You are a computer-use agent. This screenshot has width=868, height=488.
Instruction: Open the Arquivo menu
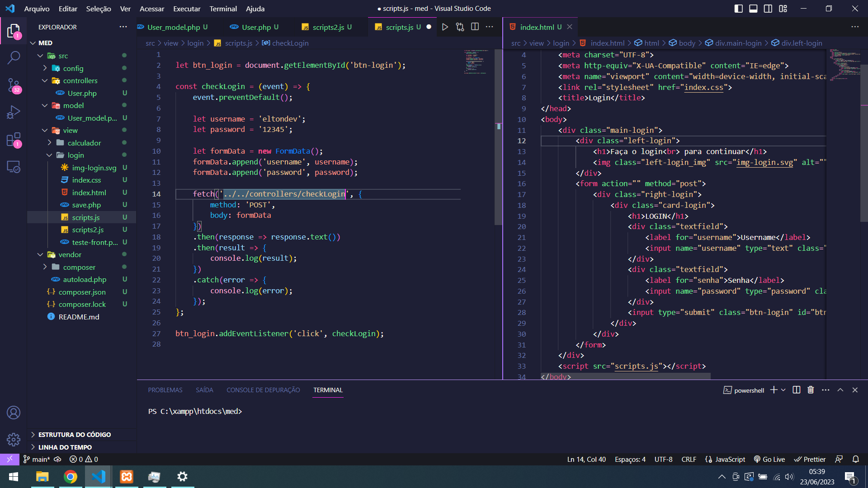click(37, 9)
